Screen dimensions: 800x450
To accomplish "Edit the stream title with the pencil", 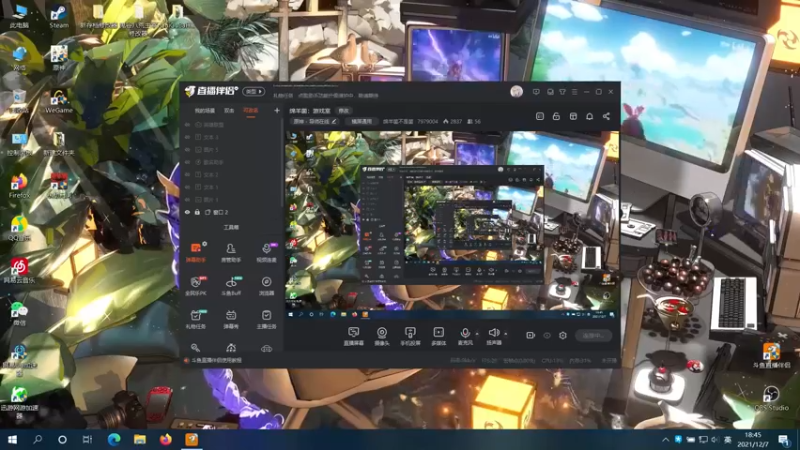I will click(334, 121).
